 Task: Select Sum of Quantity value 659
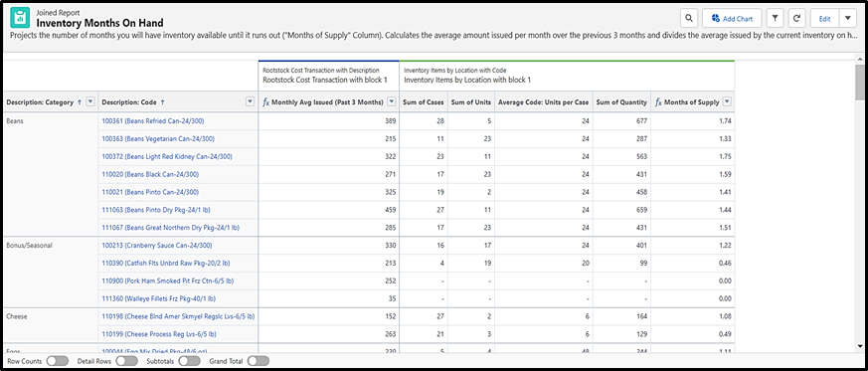click(x=641, y=210)
